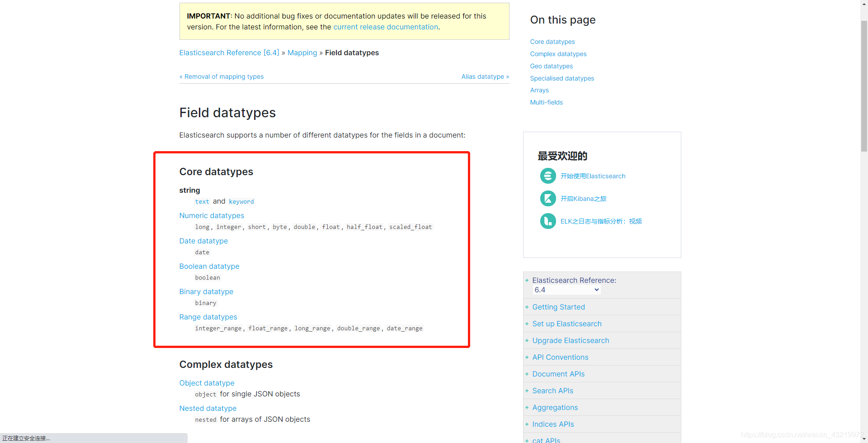Open the Boolean datatype link
868x443 pixels.
209,266
